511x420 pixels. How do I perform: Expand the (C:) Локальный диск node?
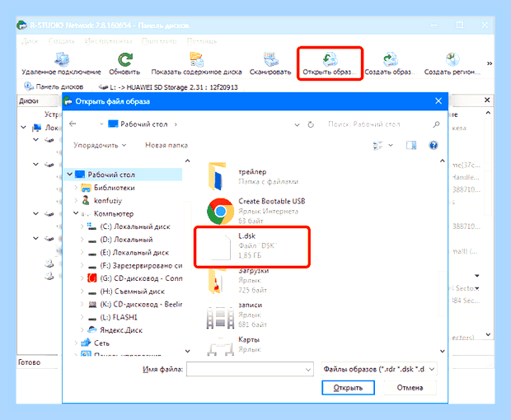(x=82, y=226)
